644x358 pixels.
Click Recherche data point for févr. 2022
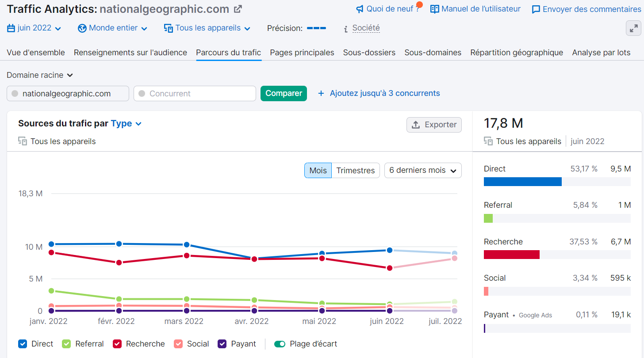point(119,263)
